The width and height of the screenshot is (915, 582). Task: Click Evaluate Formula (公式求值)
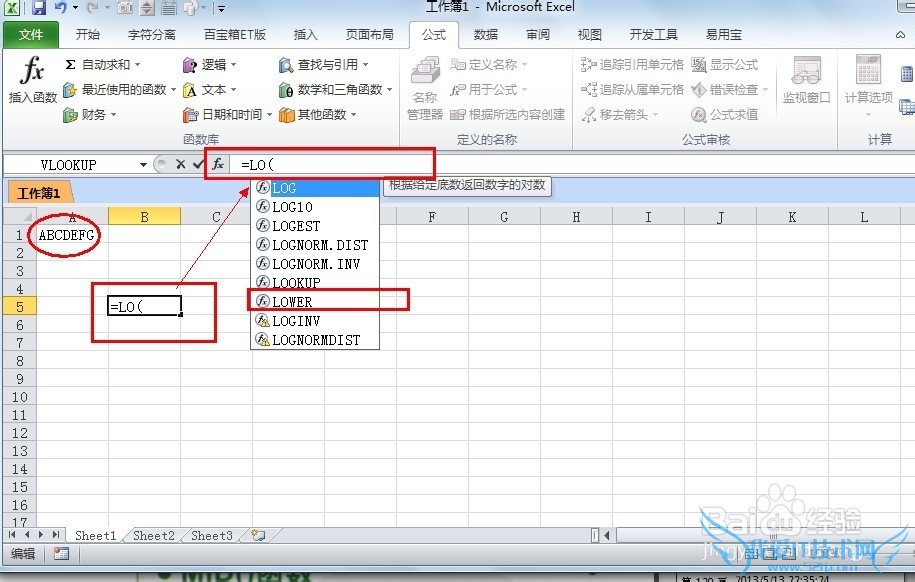724,114
